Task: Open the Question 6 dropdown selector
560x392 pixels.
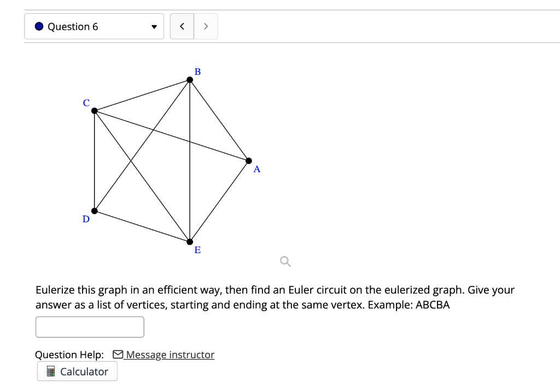Action: point(94,26)
